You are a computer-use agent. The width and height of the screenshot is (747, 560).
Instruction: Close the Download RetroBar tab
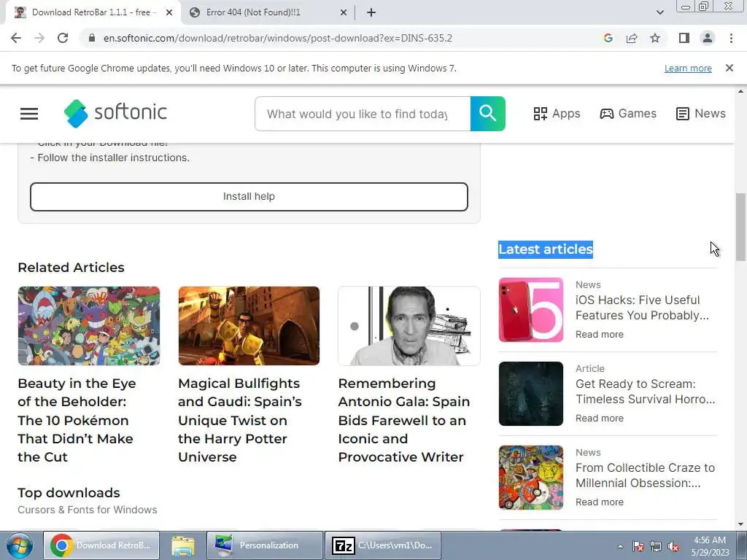tap(169, 12)
